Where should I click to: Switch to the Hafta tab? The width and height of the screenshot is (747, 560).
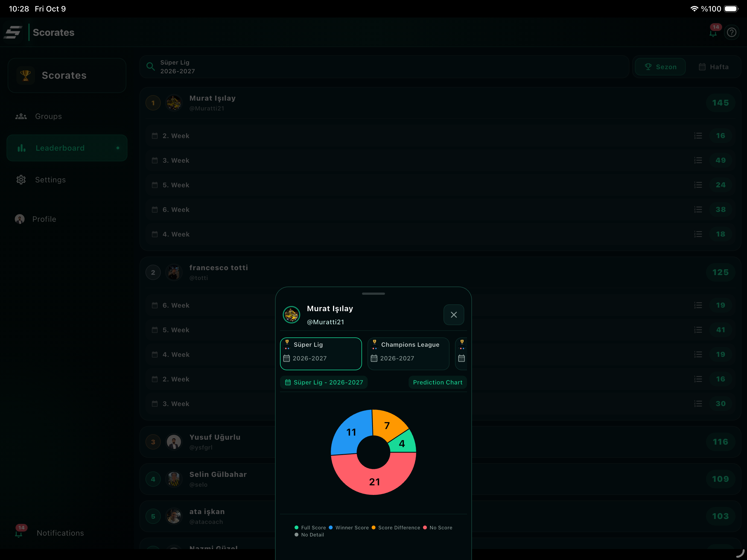pos(713,67)
